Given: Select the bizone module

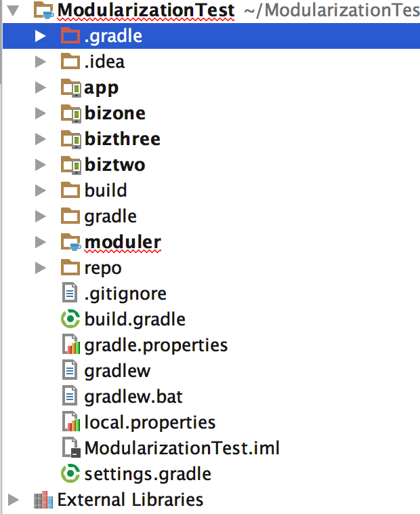Looking at the screenshot, I should (x=115, y=113).
